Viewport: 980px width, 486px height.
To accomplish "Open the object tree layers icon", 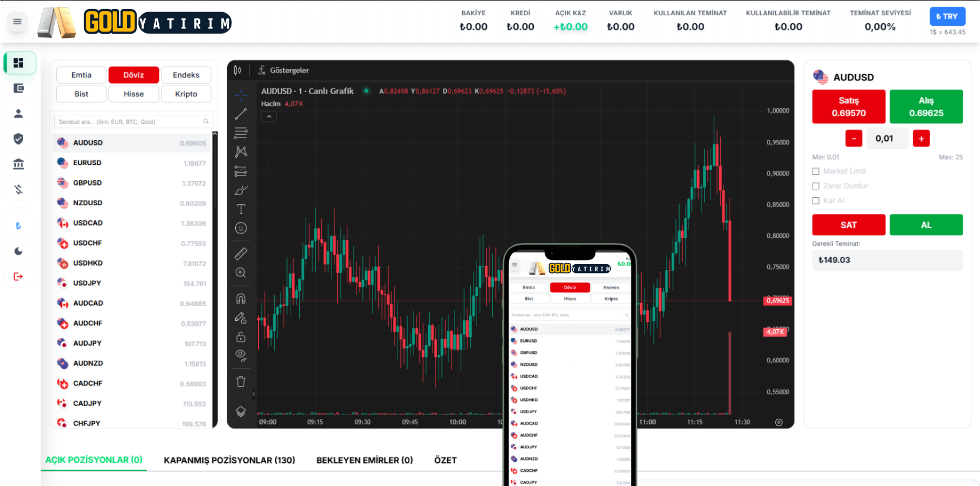I will 241,411.
